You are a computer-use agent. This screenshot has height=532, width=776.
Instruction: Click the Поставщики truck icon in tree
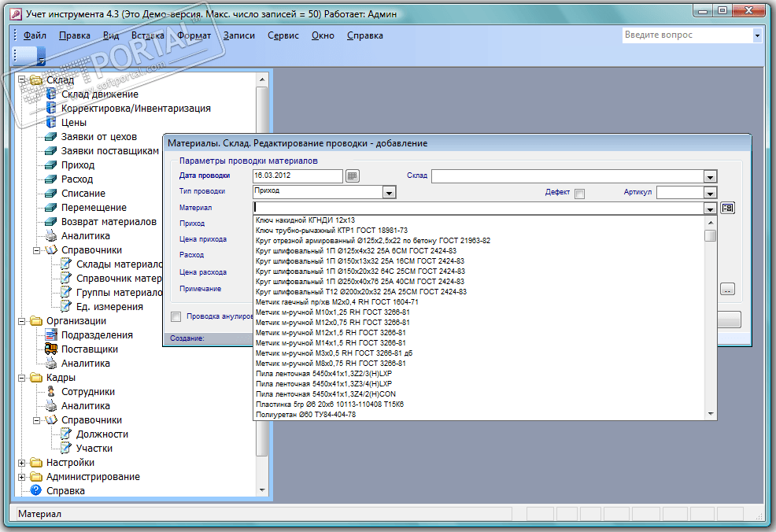(x=52, y=349)
